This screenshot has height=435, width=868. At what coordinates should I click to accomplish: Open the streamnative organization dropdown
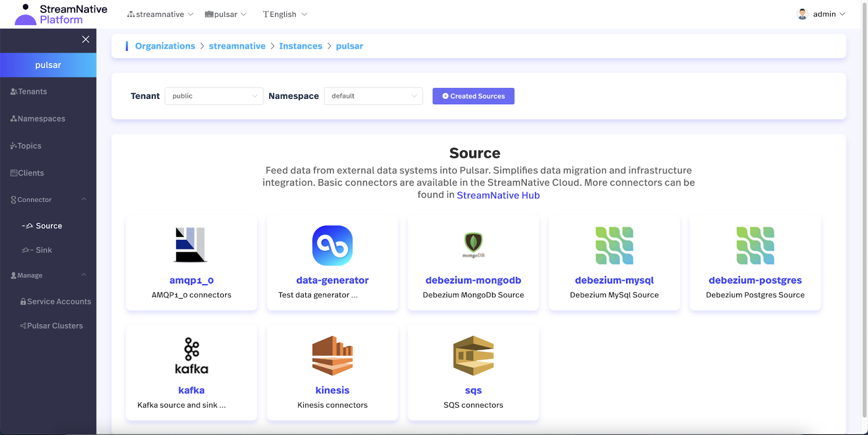coord(160,14)
